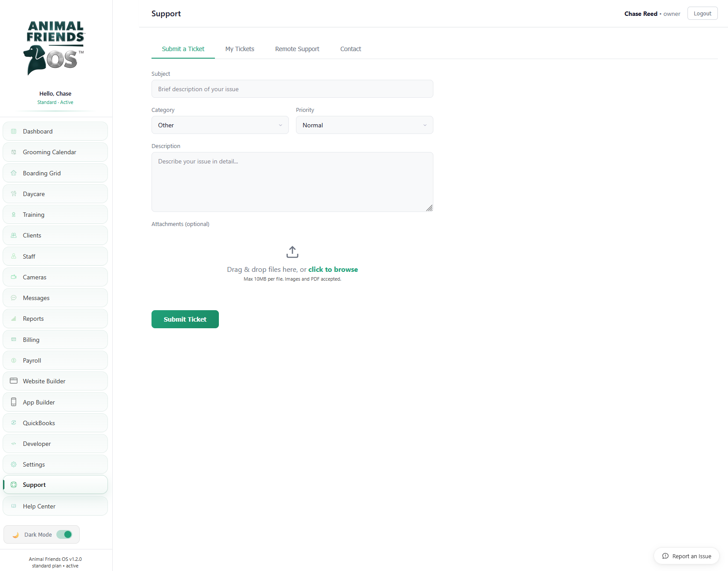Viewport: 728px width, 571px height.
Task: Click the 'Attachments (optional)' label
Action: pyautogui.click(x=181, y=224)
